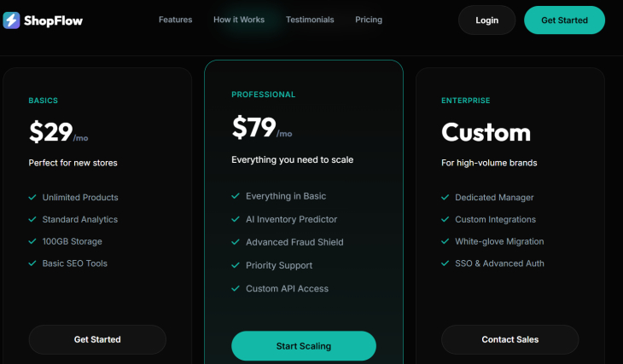Choose Get Started under the Basics plan

(x=97, y=339)
